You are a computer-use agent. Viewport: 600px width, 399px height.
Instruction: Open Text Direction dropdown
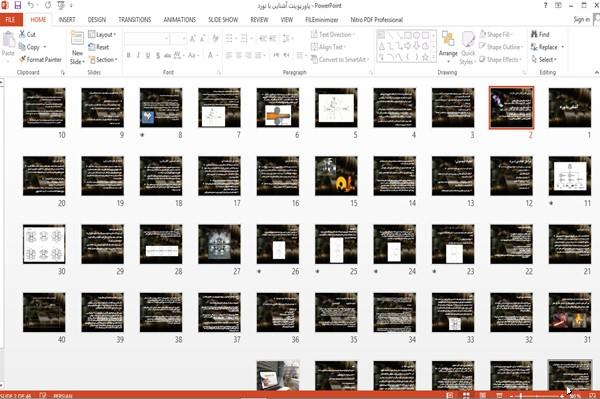(x=332, y=34)
